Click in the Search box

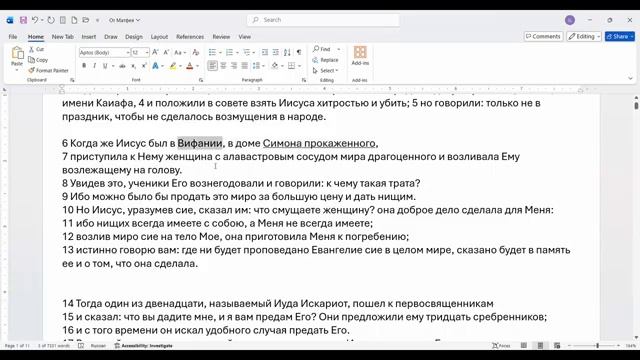(x=323, y=20)
